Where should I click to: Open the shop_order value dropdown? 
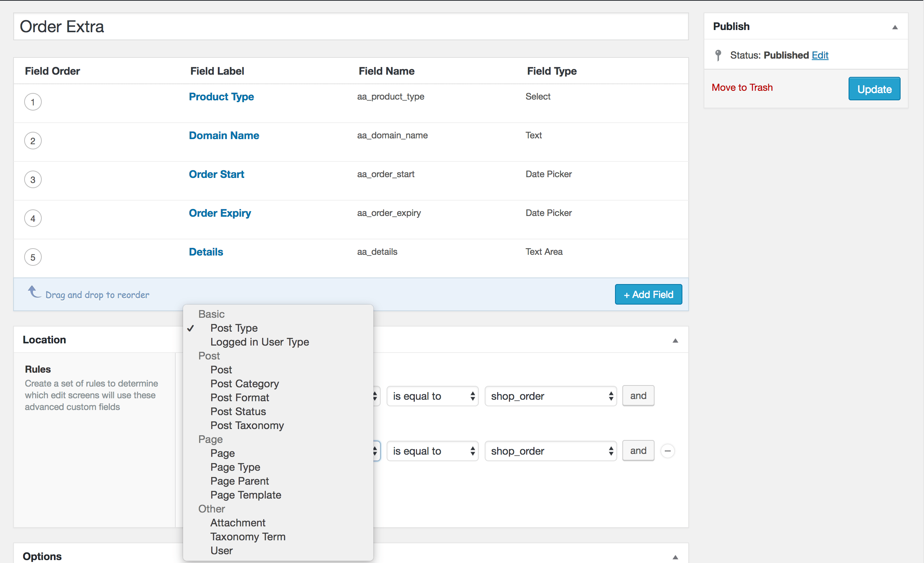click(x=550, y=396)
